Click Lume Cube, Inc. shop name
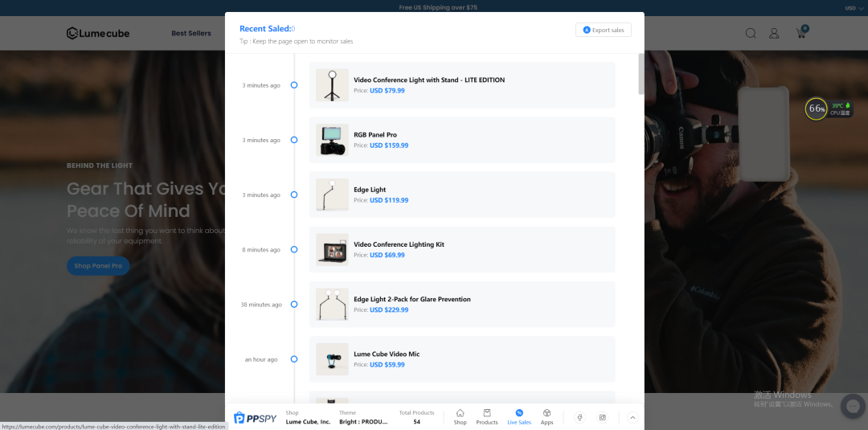The image size is (868, 430). 308,422
